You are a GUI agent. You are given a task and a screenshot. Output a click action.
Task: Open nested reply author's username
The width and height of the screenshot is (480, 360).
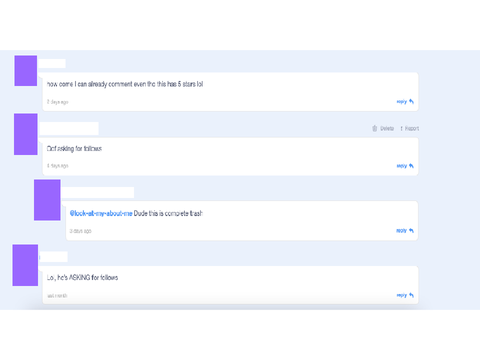98,193
